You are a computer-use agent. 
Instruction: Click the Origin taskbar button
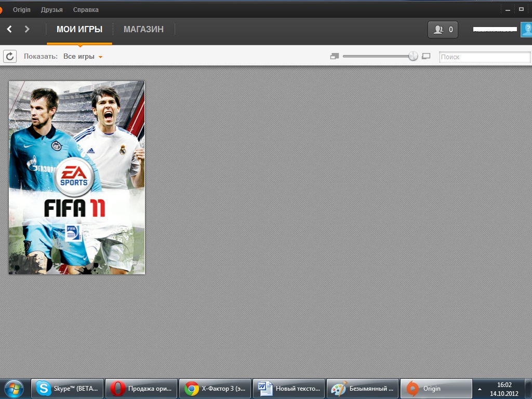point(436,389)
